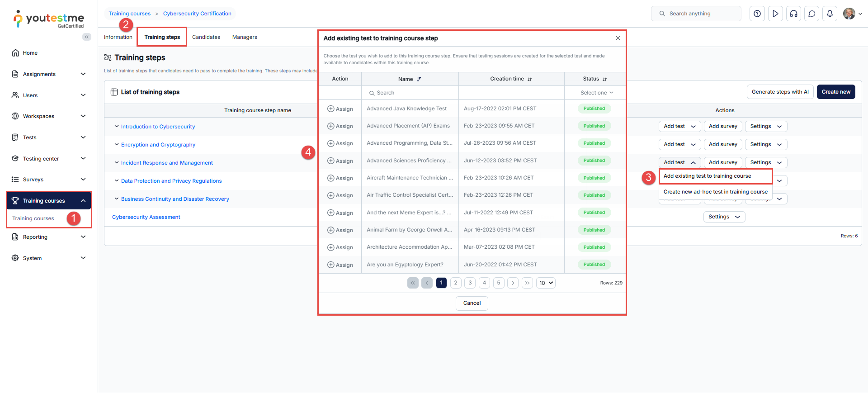868x393 pixels.
Task: Switch to the Candidates tab
Action: click(x=206, y=37)
